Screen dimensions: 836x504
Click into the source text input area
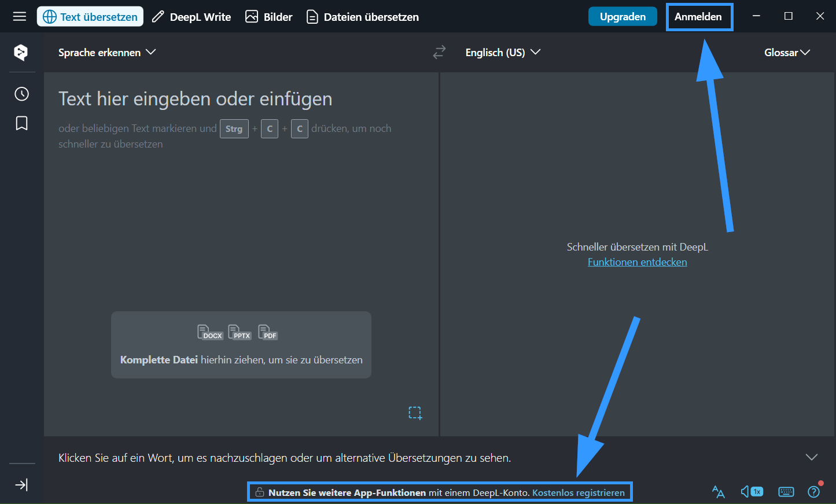(241, 255)
